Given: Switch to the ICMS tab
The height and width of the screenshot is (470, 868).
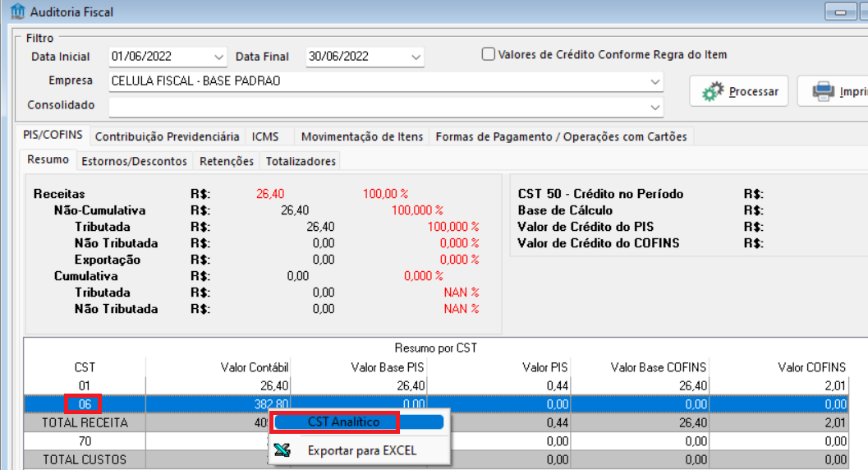Looking at the screenshot, I should click(265, 136).
